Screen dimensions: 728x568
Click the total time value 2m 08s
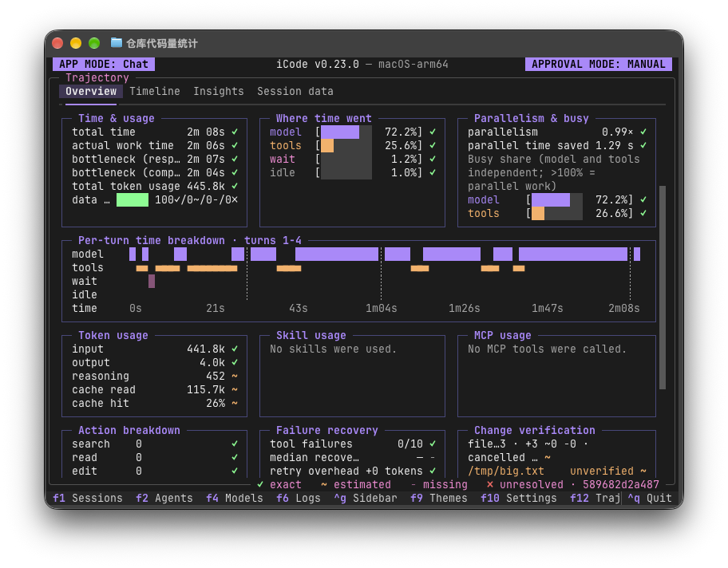206,132
